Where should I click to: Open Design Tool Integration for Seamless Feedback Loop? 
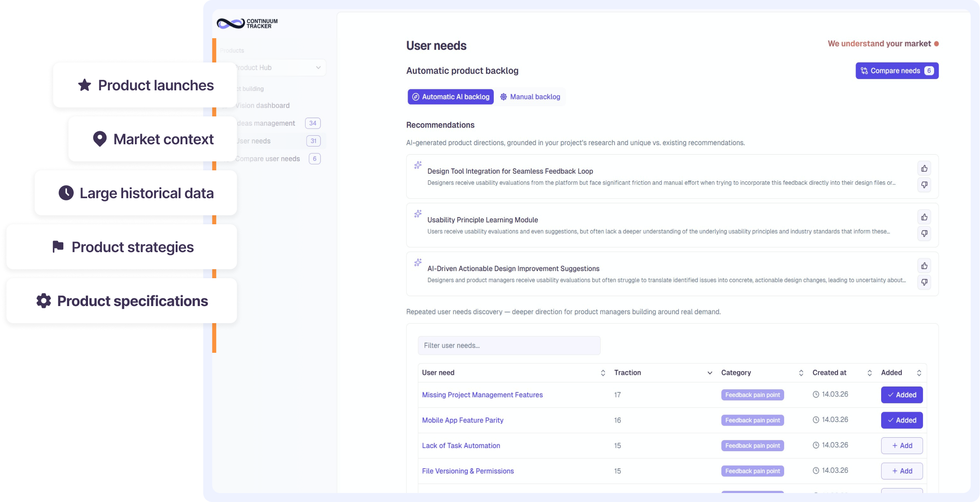(x=510, y=171)
